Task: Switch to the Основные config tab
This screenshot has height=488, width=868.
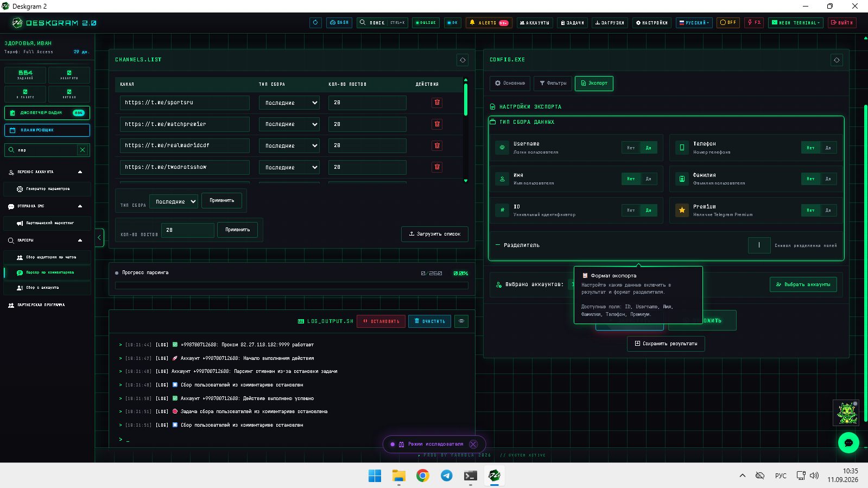Action: click(x=510, y=83)
